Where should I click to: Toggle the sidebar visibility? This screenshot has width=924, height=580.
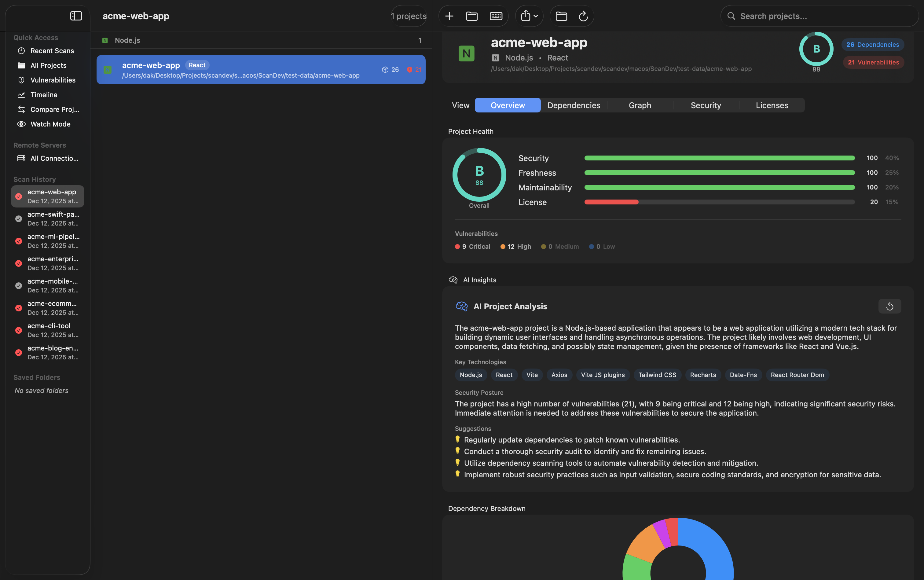[76, 16]
